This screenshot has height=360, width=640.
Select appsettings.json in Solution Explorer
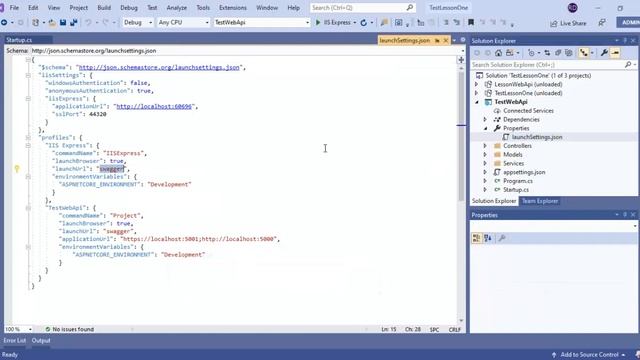(524, 172)
